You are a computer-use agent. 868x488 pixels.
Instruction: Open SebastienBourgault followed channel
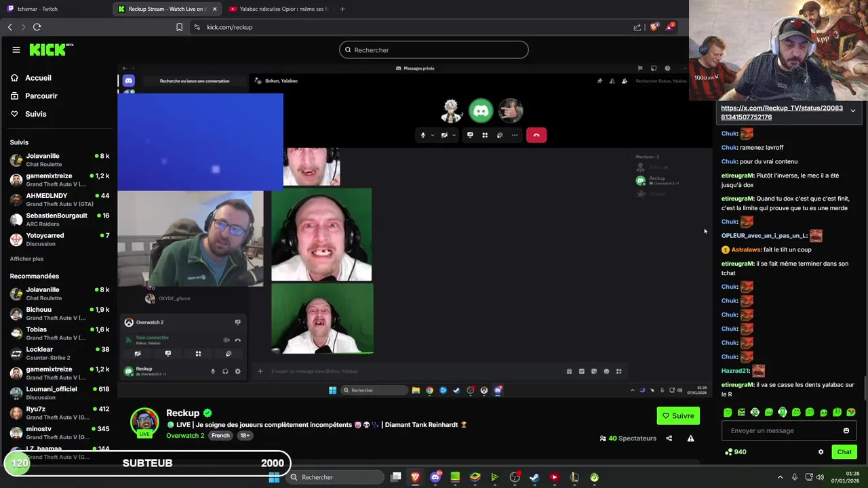coord(60,219)
